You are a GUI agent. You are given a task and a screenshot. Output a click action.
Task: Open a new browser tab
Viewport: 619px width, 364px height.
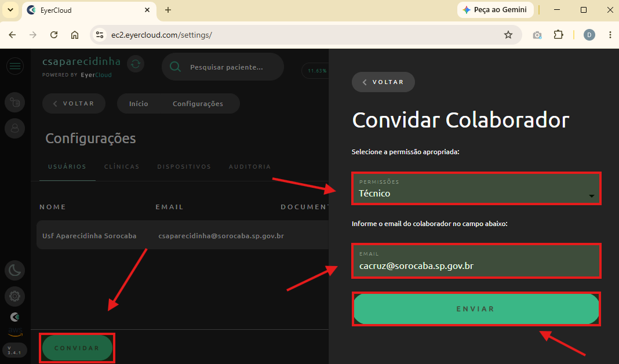[x=168, y=10]
